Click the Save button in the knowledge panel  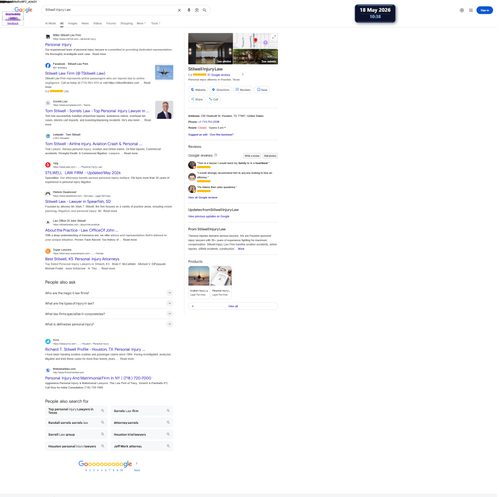[263, 90]
